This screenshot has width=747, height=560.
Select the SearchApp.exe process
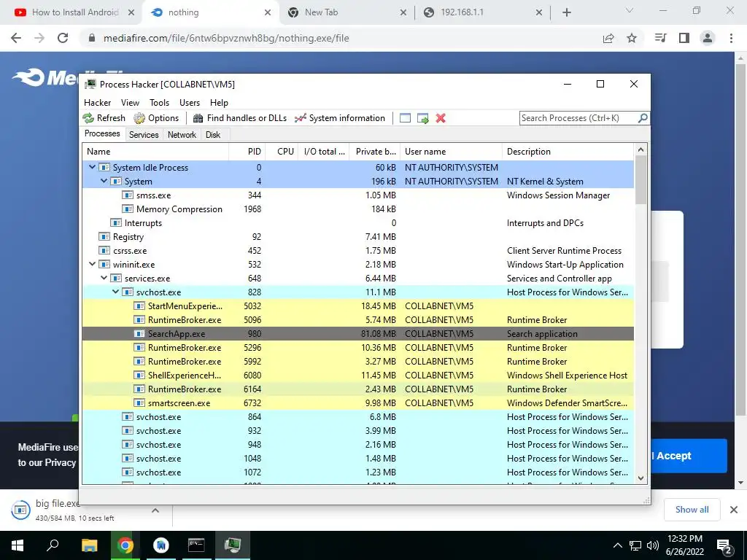pos(357,333)
